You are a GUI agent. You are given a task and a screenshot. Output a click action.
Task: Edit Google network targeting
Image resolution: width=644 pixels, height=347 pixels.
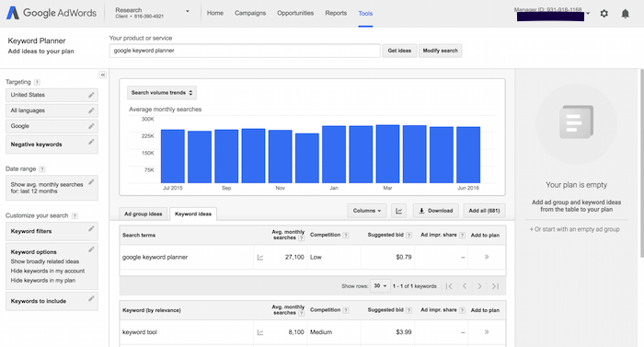coord(91,126)
